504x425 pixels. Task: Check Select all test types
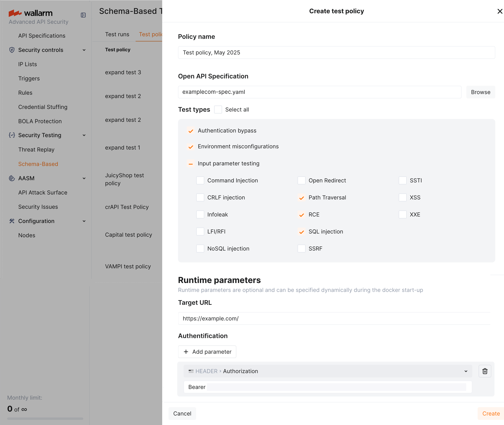pyautogui.click(x=218, y=109)
